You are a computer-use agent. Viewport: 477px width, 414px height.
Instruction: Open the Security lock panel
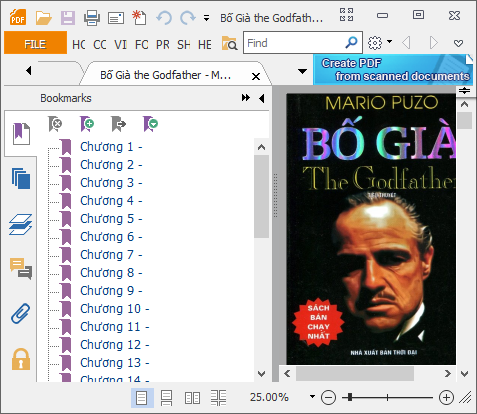(x=21, y=359)
